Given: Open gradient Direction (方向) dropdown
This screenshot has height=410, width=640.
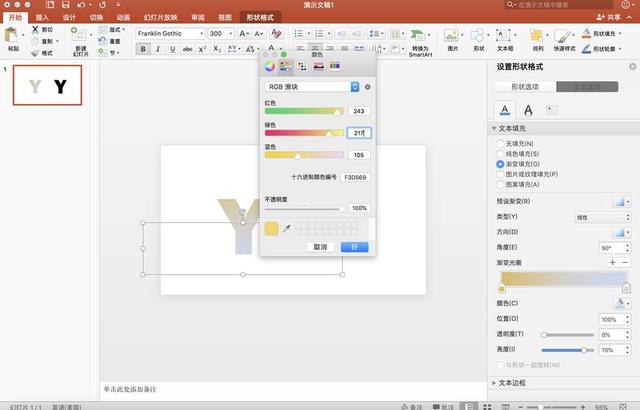Looking at the screenshot, I should coord(622,232).
